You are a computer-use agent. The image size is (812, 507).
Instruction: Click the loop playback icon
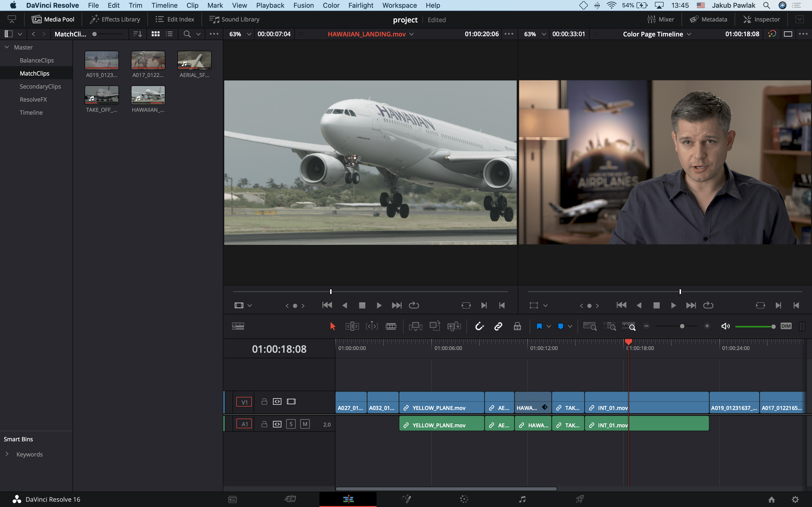[x=414, y=305]
